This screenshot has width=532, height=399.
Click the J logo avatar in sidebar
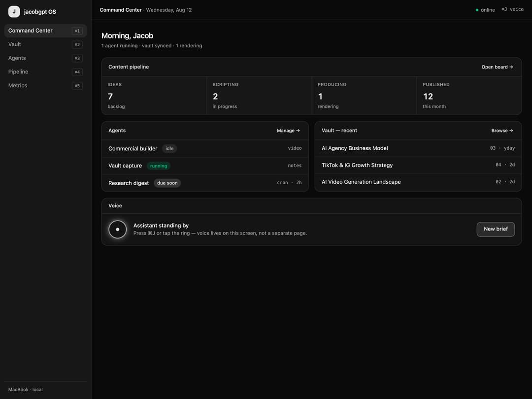(x=14, y=11)
